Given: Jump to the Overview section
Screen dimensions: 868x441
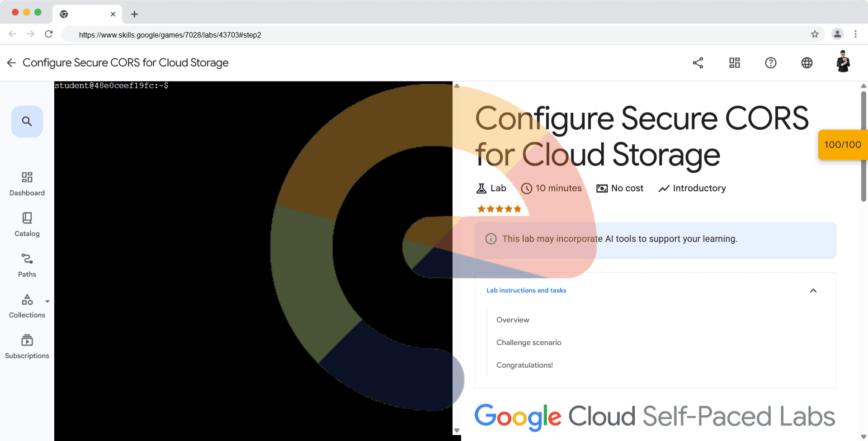Looking at the screenshot, I should pyautogui.click(x=513, y=320).
